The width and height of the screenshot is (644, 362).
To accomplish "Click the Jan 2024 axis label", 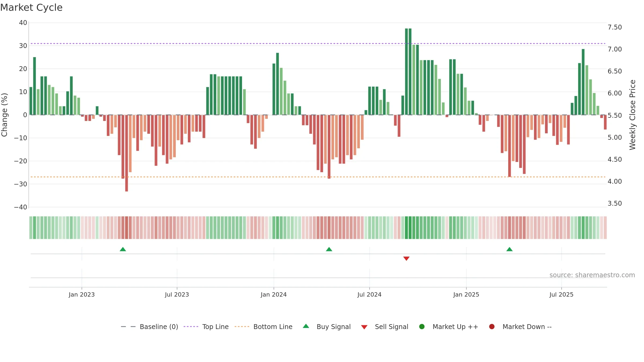I will (x=274, y=295).
